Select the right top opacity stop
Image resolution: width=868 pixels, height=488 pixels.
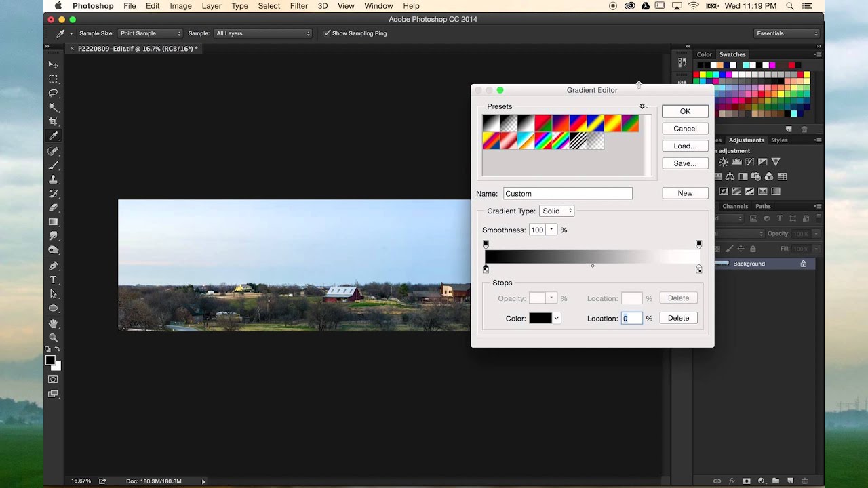[698, 244]
